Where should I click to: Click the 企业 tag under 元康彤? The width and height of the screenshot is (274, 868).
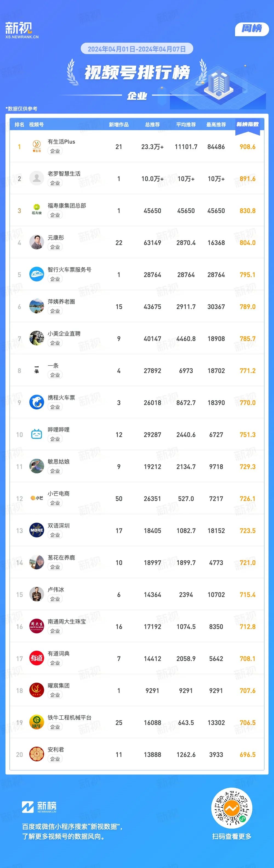[x=55, y=247]
